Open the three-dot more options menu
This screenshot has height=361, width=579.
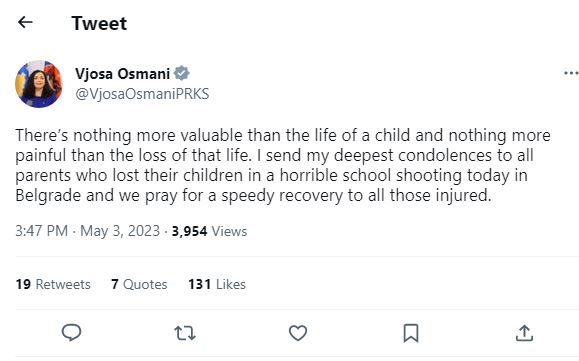pyautogui.click(x=571, y=73)
